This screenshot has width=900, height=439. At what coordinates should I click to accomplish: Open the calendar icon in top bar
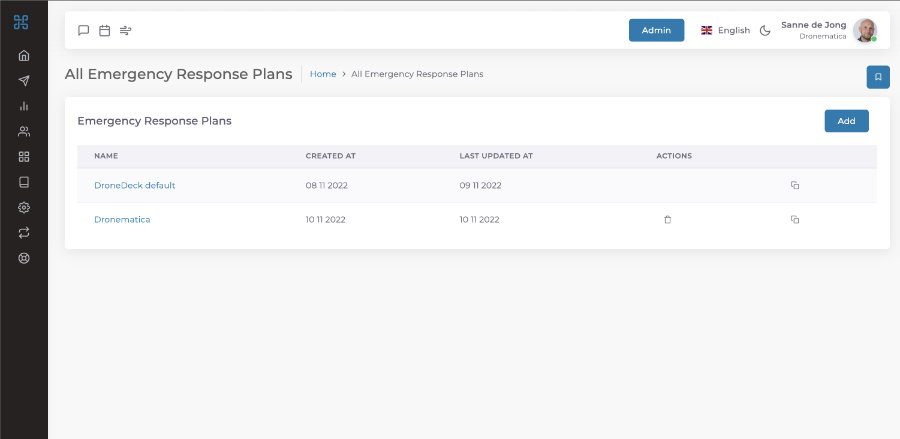pyautogui.click(x=104, y=30)
